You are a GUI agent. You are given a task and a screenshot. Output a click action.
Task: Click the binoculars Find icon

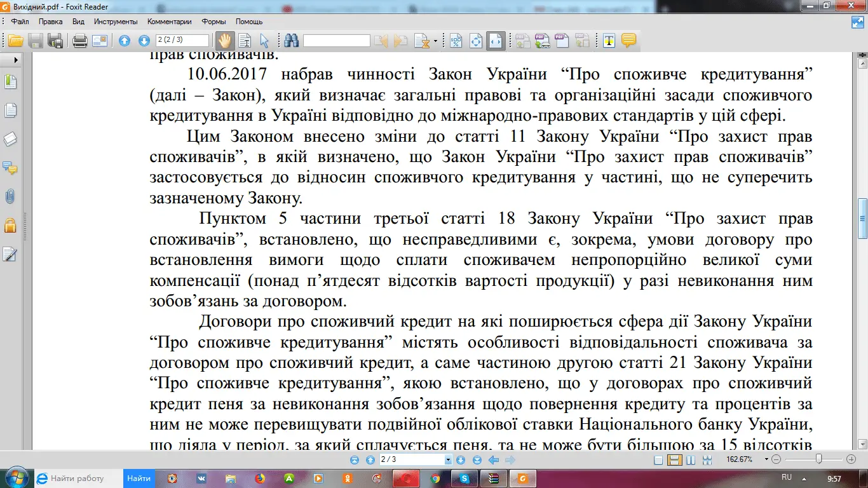coord(292,41)
